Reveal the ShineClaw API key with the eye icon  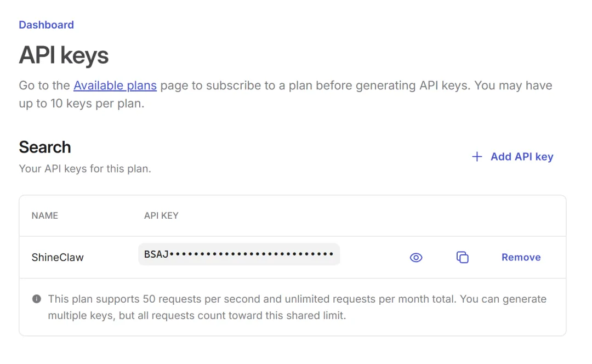click(416, 257)
